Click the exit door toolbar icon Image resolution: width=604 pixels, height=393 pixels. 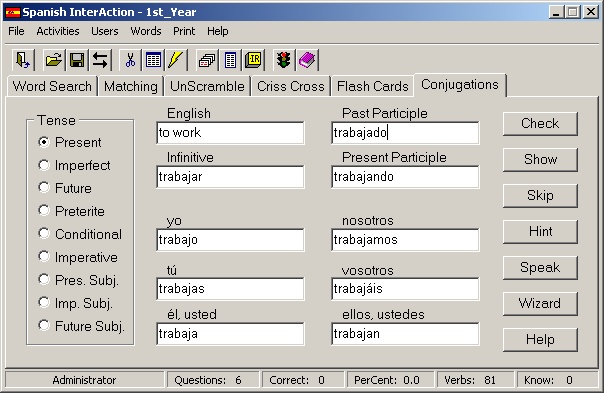click(23, 60)
